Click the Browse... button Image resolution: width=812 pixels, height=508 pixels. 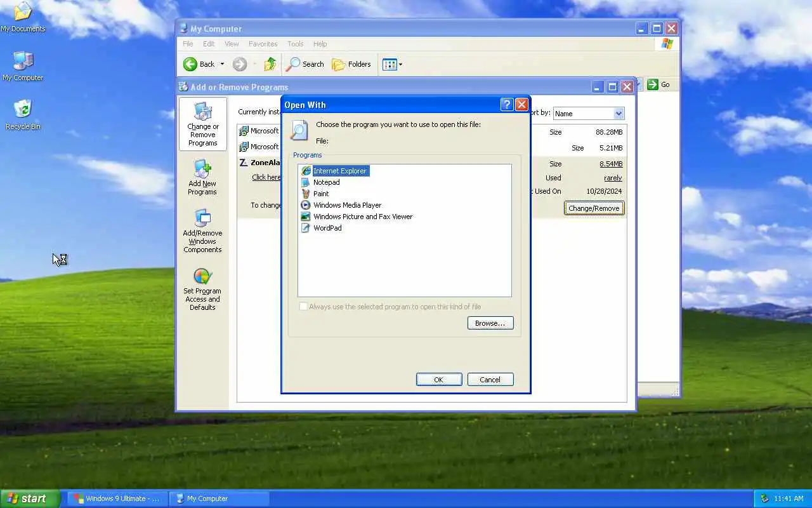click(x=490, y=323)
